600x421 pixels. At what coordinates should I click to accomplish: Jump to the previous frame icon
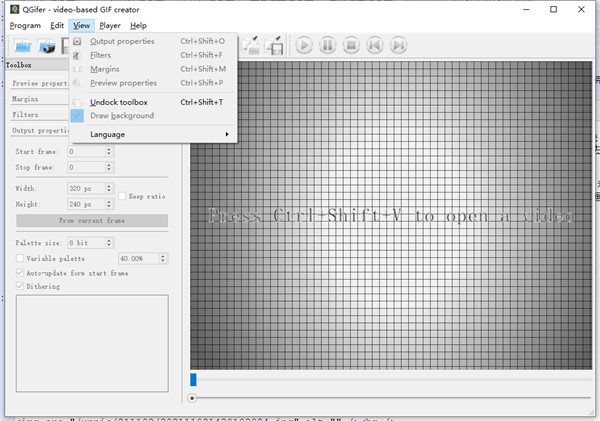375,45
